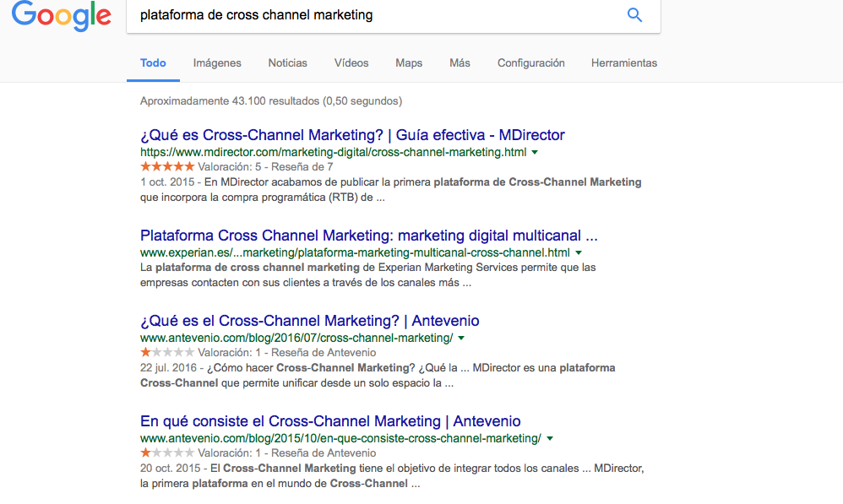This screenshot has width=843, height=504.
Task: Click the antevenio.com/blog/2015/10 URL text
Action: tap(341, 438)
